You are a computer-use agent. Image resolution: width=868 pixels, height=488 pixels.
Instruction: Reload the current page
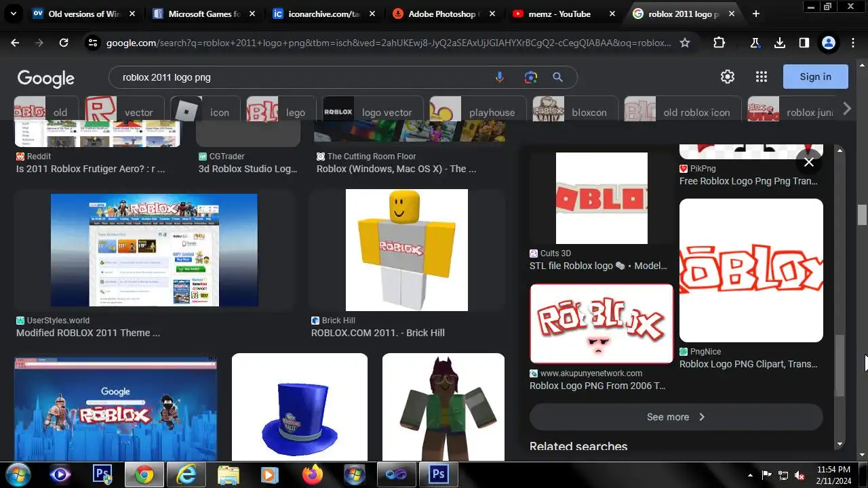(64, 43)
